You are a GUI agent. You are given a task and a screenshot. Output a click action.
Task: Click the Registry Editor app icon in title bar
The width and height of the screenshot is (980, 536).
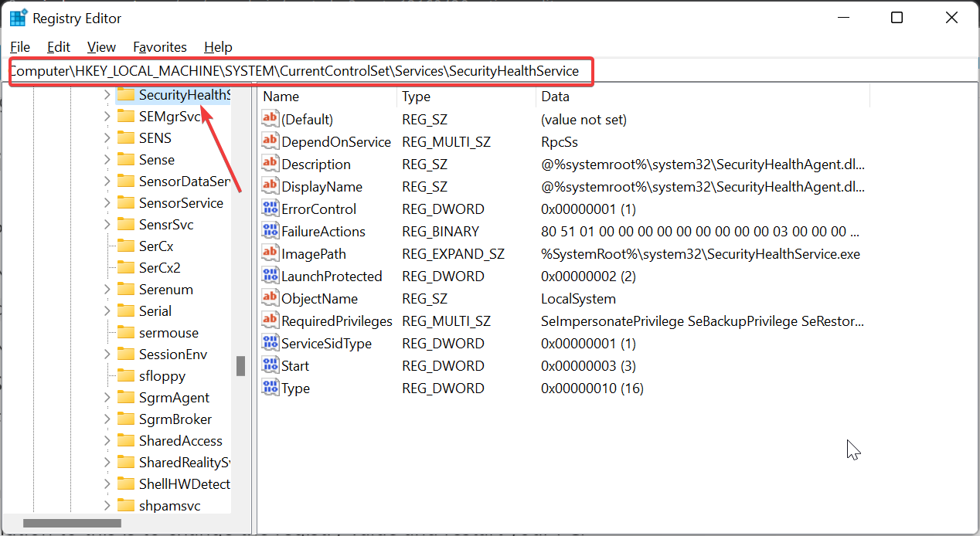pyautogui.click(x=19, y=18)
